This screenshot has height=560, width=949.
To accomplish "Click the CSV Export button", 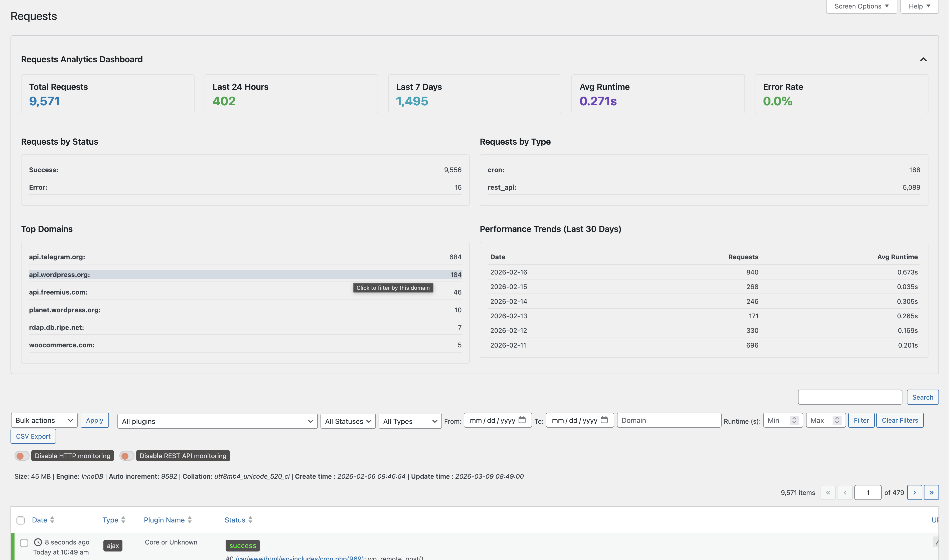I will coord(33,436).
